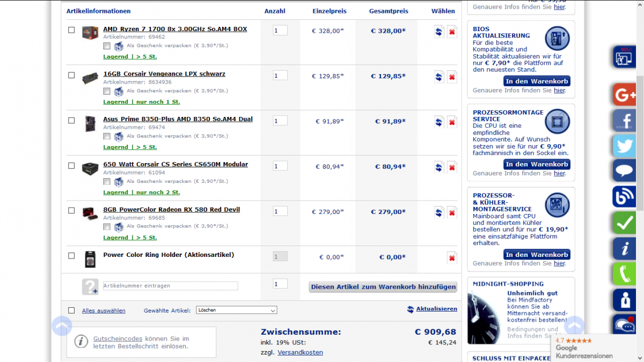
Task: Focus the 'Artikelnummer eintragen' field
Action: (170, 286)
